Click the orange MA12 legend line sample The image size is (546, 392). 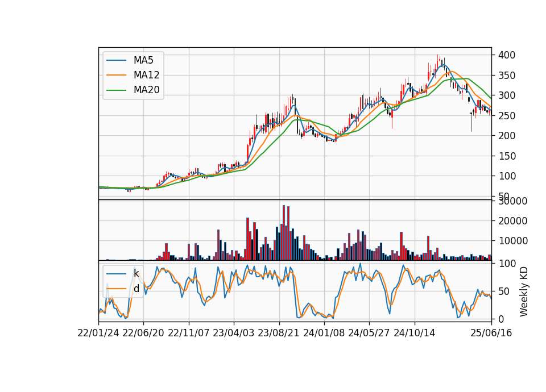(x=116, y=75)
